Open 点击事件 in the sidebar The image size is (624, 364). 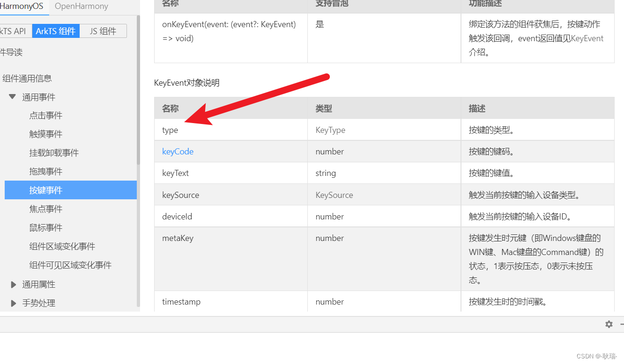coord(45,116)
